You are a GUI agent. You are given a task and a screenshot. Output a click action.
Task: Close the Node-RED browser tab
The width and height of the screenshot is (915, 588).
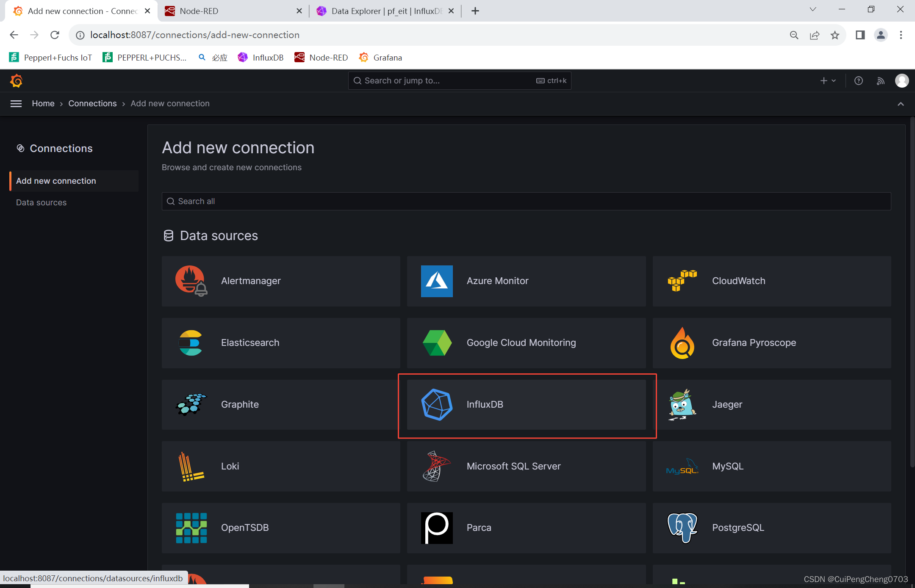point(299,11)
